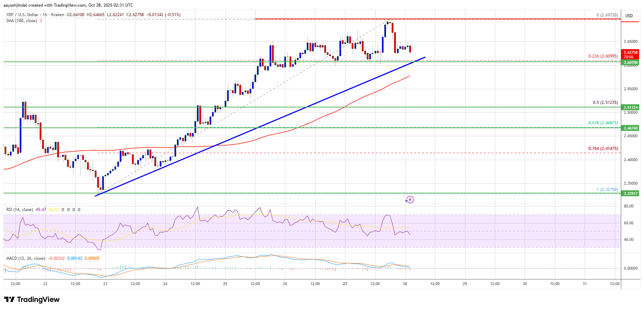Click the red resistance line at 2.69720

(491, 19)
